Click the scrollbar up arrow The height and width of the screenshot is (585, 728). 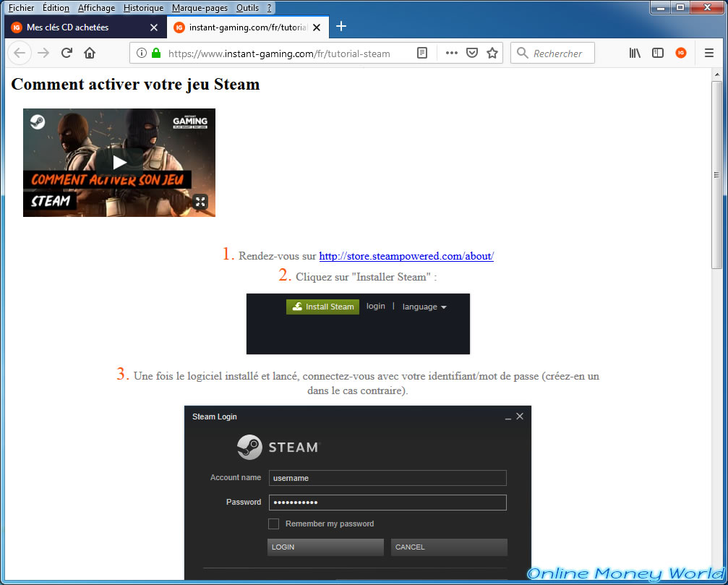click(x=717, y=74)
